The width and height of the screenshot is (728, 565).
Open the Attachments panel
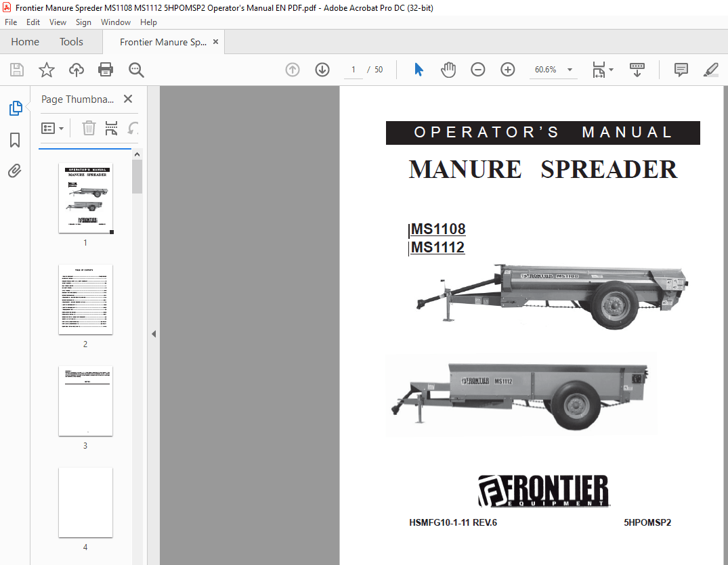pyautogui.click(x=14, y=171)
